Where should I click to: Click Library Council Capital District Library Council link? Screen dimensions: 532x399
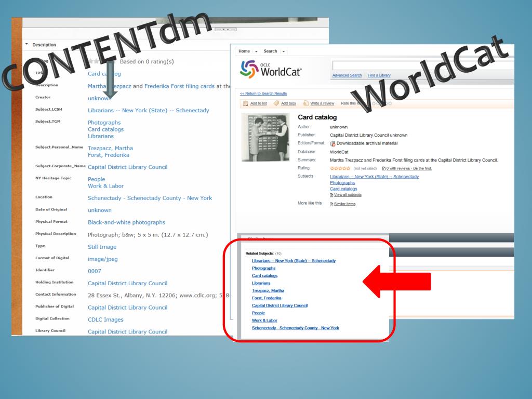pyautogui.click(x=128, y=332)
